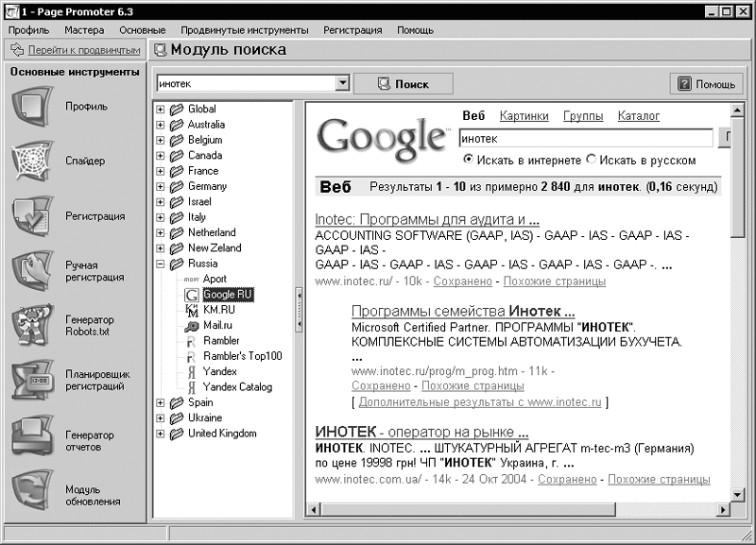This screenshot has width=756, height=545.
Task: Click the Ukraine folder icon
Action: point(177,418)
